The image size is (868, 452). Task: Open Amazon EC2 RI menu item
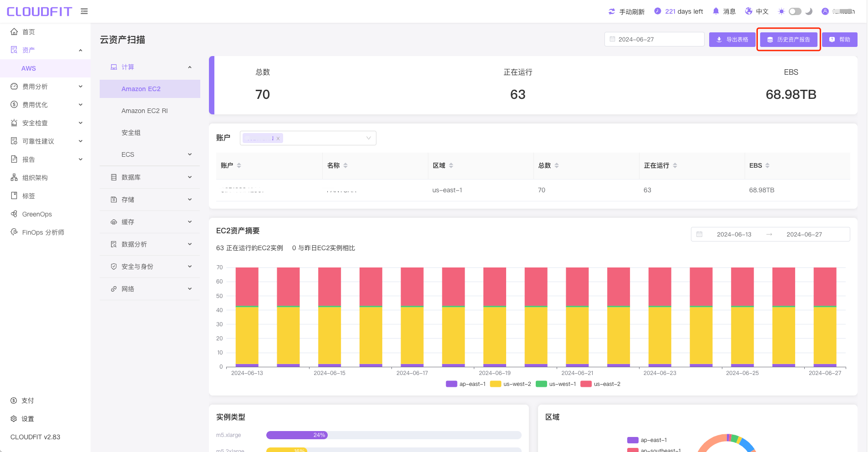(150, 111)
